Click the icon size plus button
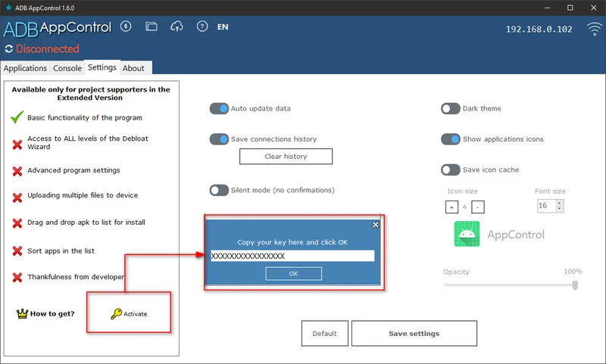 451,207
